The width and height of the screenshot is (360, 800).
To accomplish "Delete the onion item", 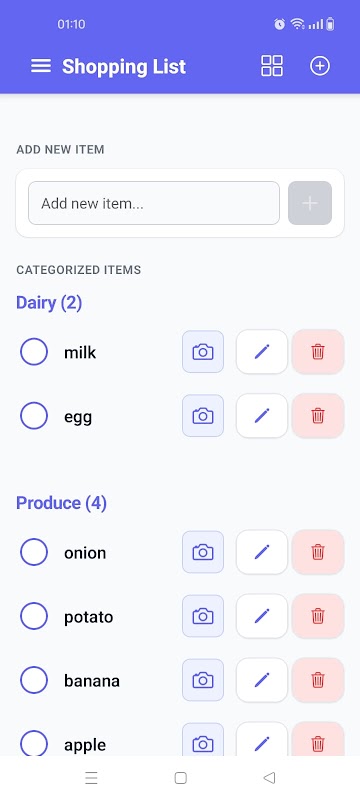I will [x=318, y=552].
